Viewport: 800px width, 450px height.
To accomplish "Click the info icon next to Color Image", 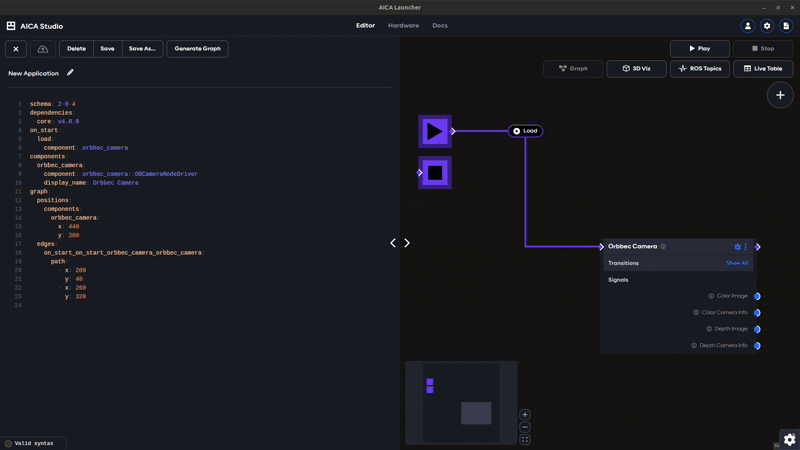I will [711, 296].
